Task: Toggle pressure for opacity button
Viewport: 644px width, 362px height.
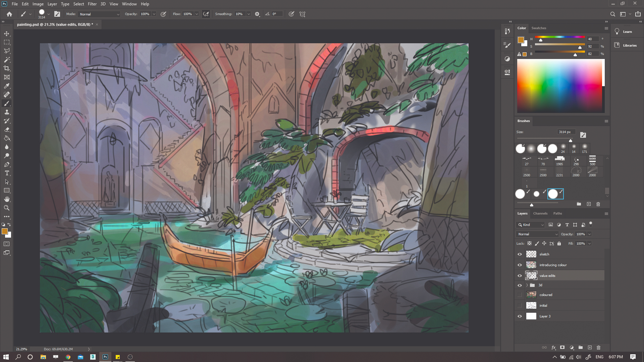Action: point(163,14)
